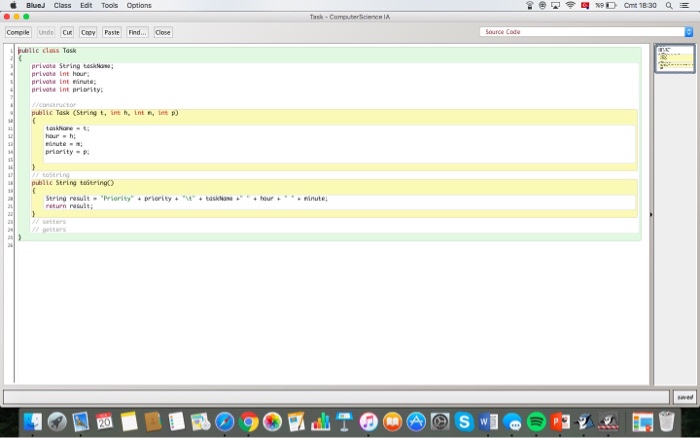The width and height of the screenshot is (700, 438).
Task: Open Calendar from the dock
Action: [x=104, y=421]
